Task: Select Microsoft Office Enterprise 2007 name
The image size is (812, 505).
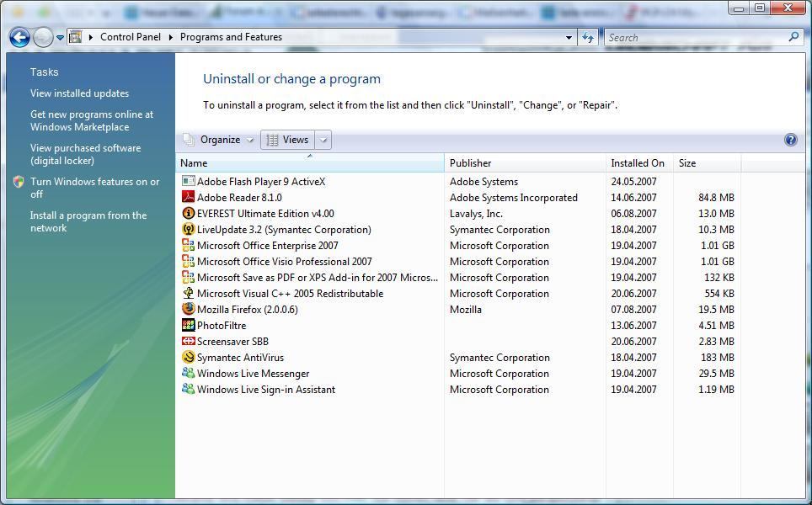Action: [x=267, y=246]
